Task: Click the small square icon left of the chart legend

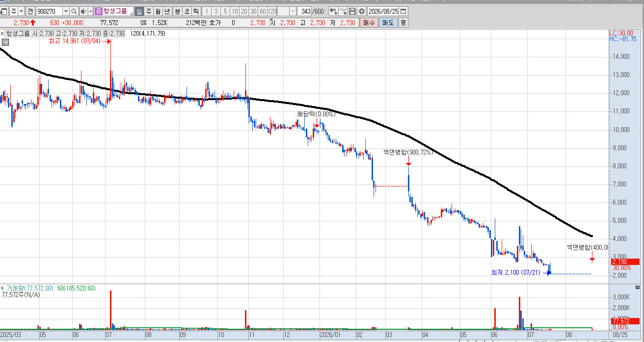Action: [2, 33]
